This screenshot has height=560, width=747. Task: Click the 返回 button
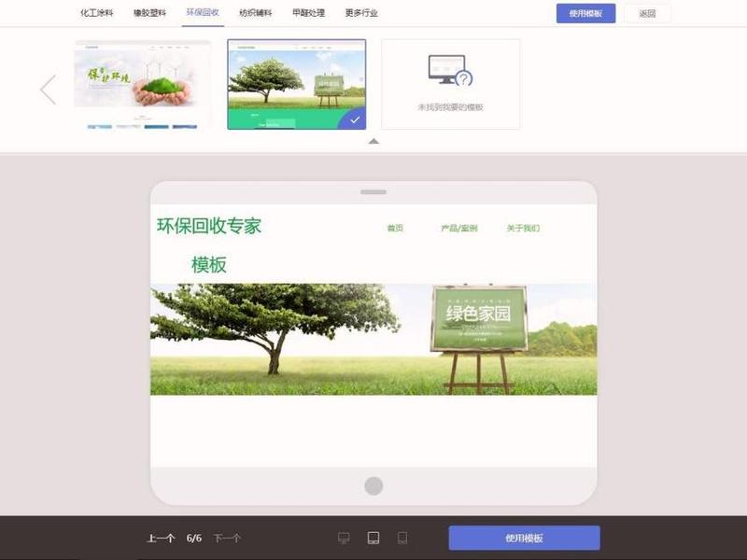pos(647,13)
